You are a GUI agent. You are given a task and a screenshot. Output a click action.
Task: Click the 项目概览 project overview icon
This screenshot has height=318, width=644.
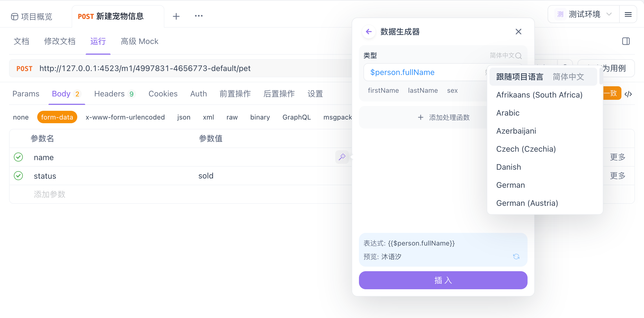[14, 17]
